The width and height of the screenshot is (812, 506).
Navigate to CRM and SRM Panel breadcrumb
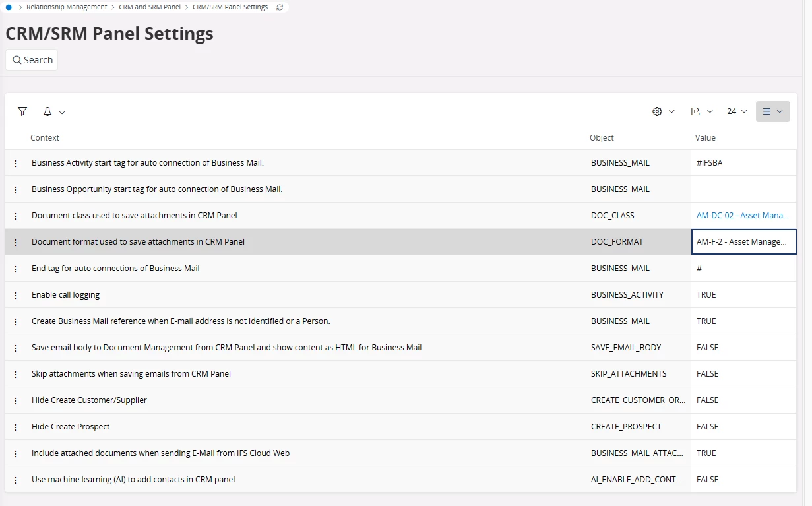coord(150,7)
